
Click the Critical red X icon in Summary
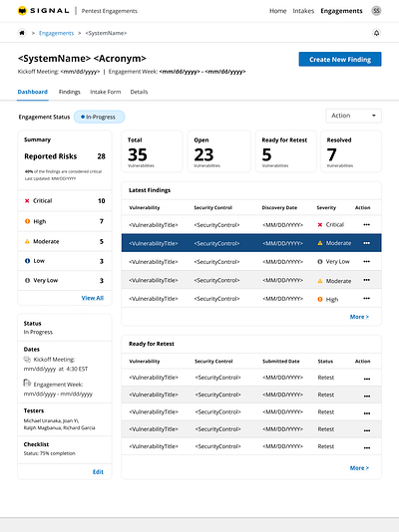click(27, 201)
